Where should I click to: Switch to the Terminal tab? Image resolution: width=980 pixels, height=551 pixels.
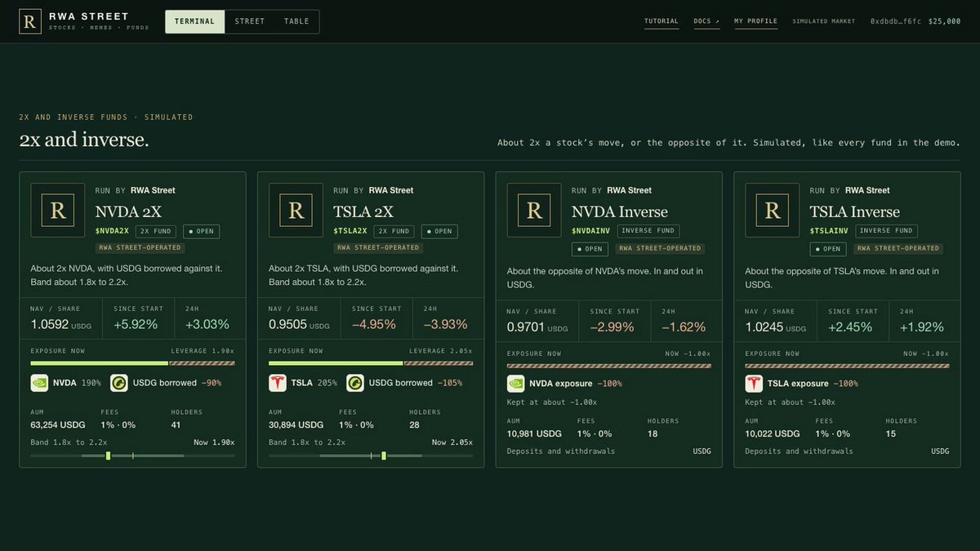[x=194, y=21]
